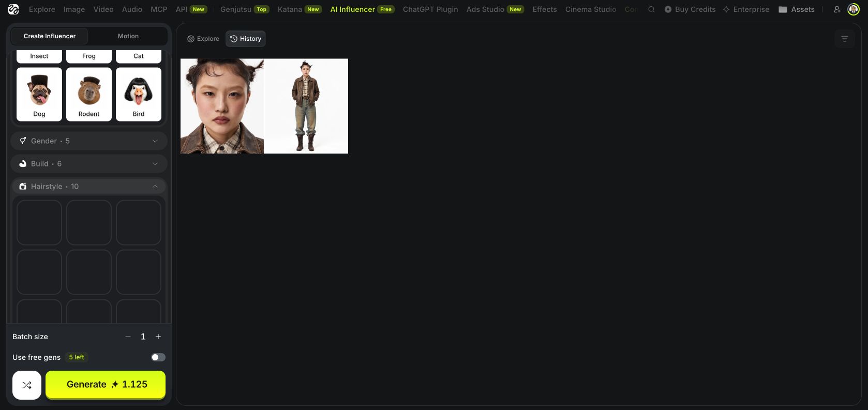The image size is (868, 410).
Task: Open Audio in top navigation
Action: tap(132, 9)
